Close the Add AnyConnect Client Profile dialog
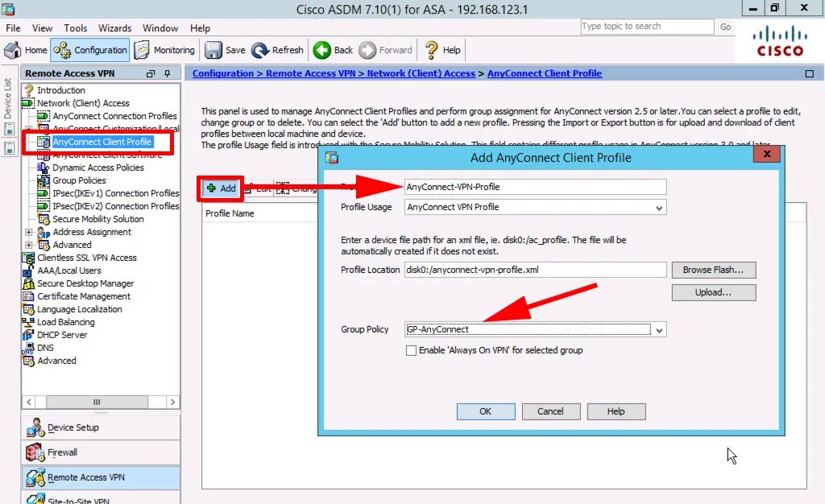This screenshot has height=504, width=825. (x=767, y=154)
